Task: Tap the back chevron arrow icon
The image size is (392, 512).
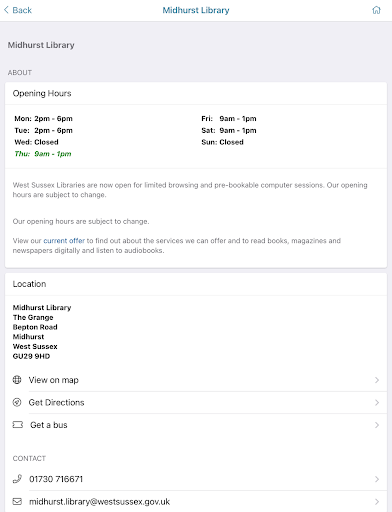Action: 6,10
